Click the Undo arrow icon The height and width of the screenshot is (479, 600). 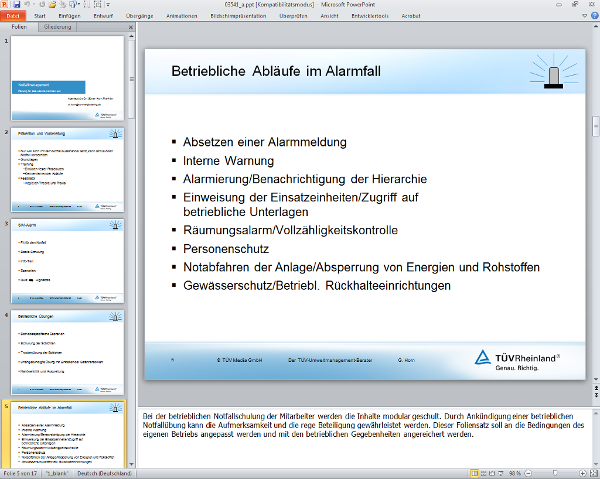point(28,5)
